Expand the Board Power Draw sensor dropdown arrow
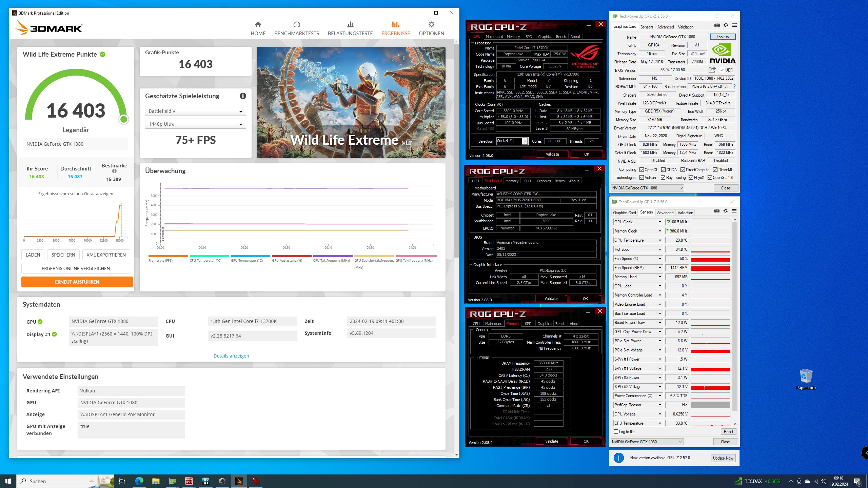868x488 pixels. [660, 323]
